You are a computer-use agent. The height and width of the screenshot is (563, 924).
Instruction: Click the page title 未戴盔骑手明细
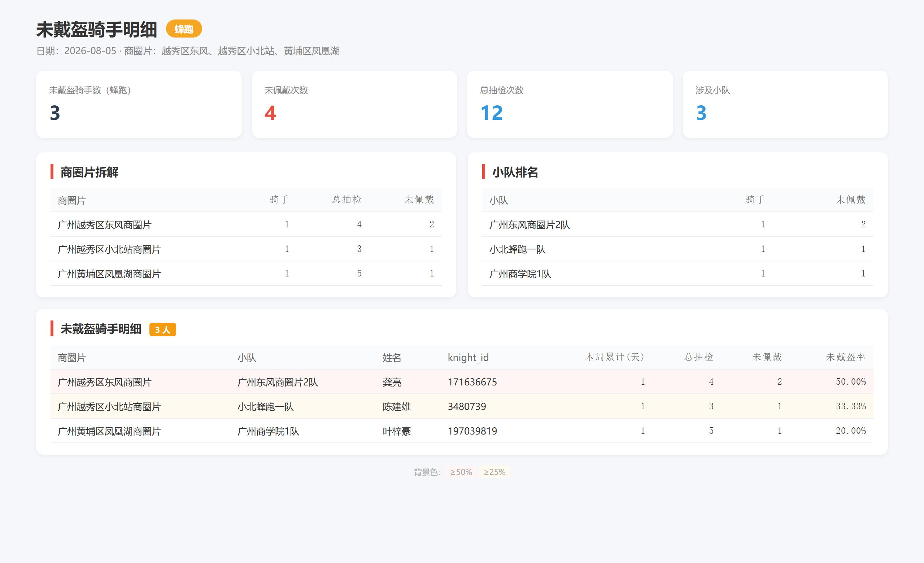click(96, 30)
